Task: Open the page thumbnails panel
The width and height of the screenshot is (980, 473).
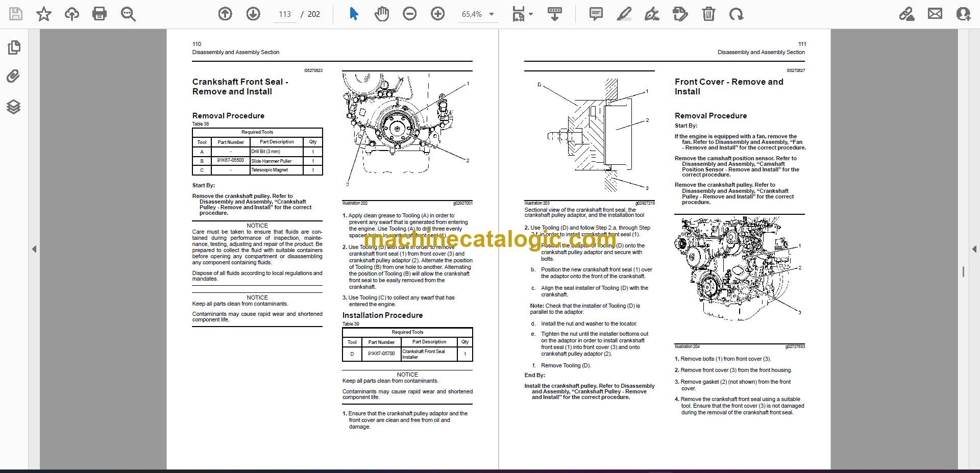Action: (x=14, y=47)
